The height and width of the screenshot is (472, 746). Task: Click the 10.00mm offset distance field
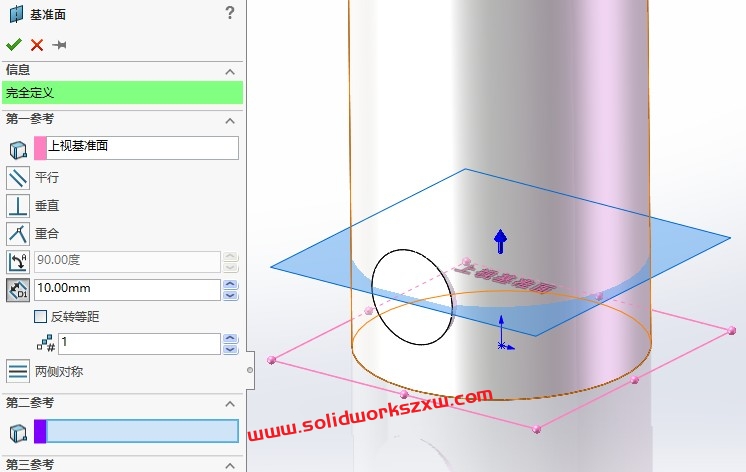click(127, 290)
